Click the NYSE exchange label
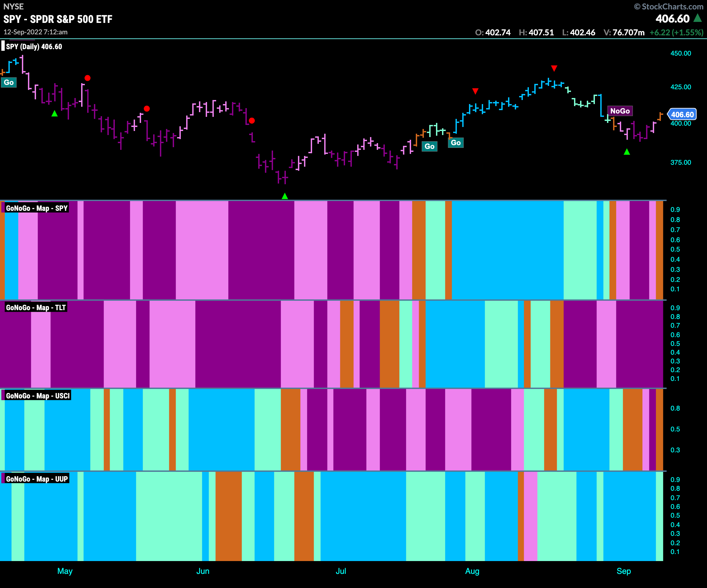The width and height of the screenshot is (707, 588). 13,6
